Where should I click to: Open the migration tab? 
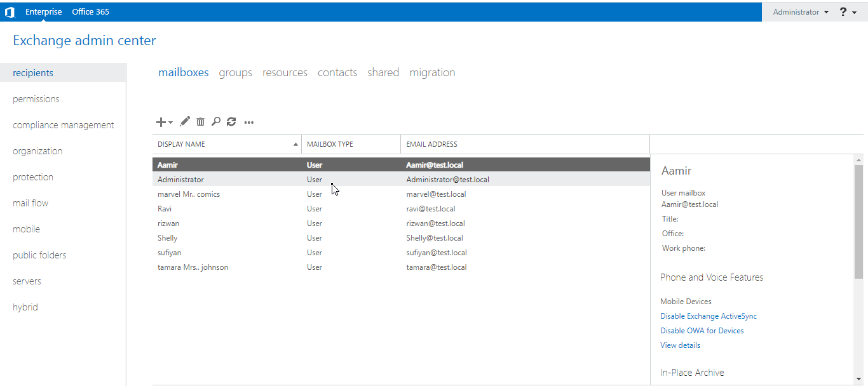click(432, 72)
